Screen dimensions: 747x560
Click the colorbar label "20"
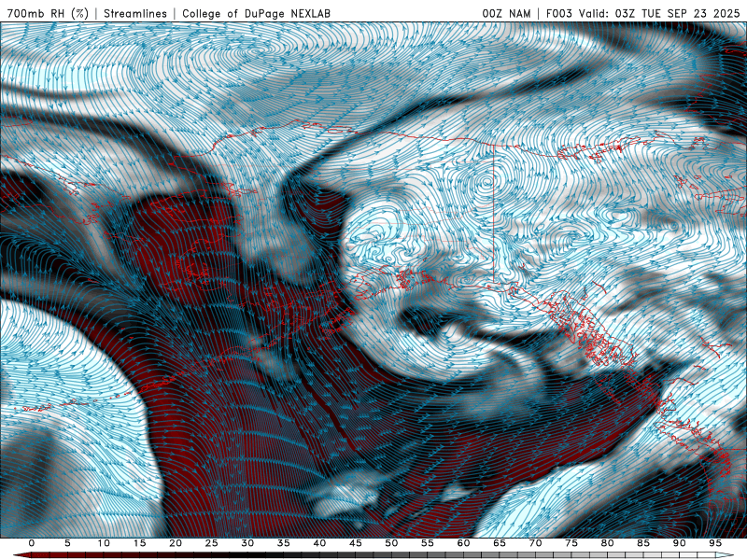click(176, 543)
